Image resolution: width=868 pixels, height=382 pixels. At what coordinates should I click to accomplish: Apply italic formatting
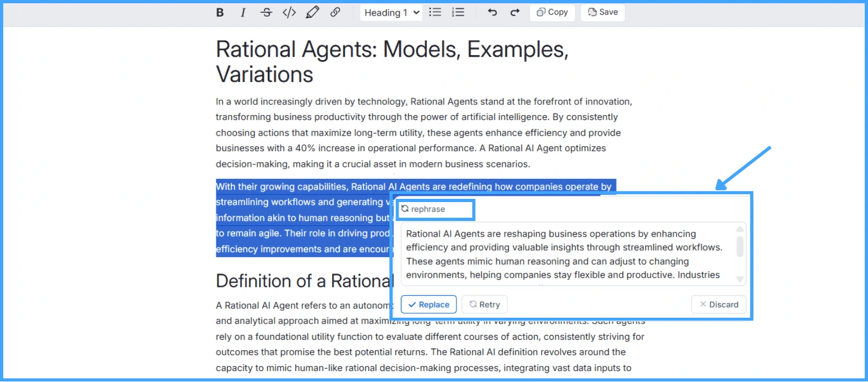pyautogui.click(x=243, y=12)
